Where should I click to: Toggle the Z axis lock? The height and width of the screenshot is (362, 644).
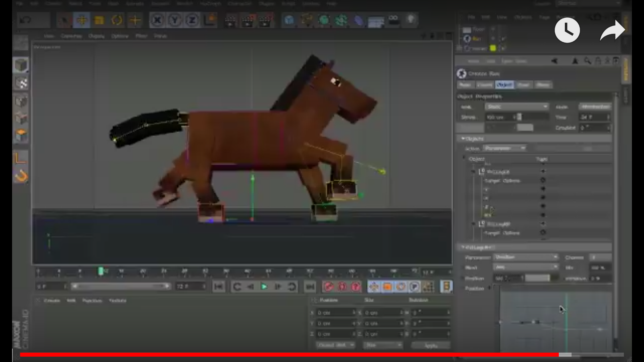pos(192,20)
